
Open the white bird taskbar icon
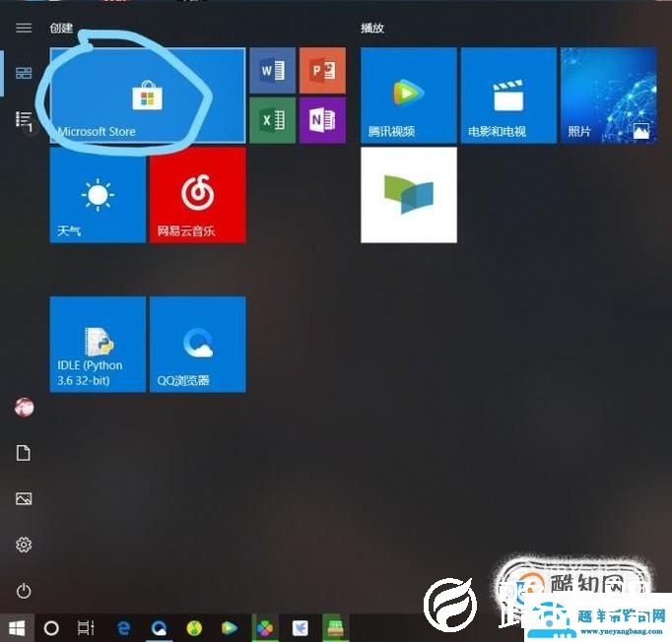click(x=300, y=628)
